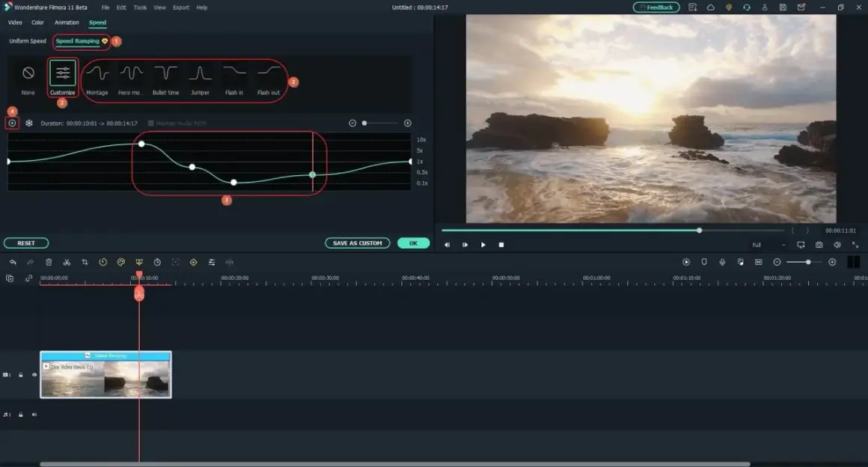This screenshot has width=868, height=467.
Task: Undo the last edit in timeline toolbar
Action: coord(13,262)
